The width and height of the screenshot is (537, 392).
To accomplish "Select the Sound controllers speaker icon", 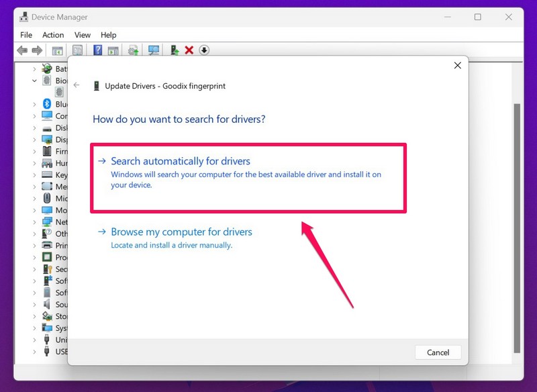I will [47, 304].
